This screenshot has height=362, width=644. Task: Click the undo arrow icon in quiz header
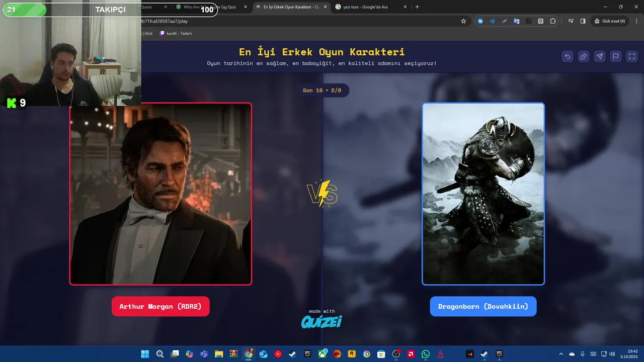click(x=568, y=56)
